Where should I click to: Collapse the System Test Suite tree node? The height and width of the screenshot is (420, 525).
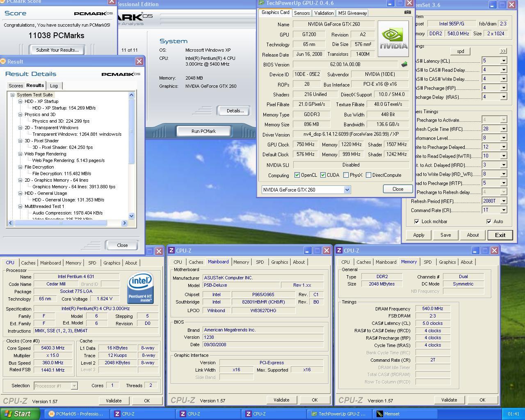coord(13,95)
